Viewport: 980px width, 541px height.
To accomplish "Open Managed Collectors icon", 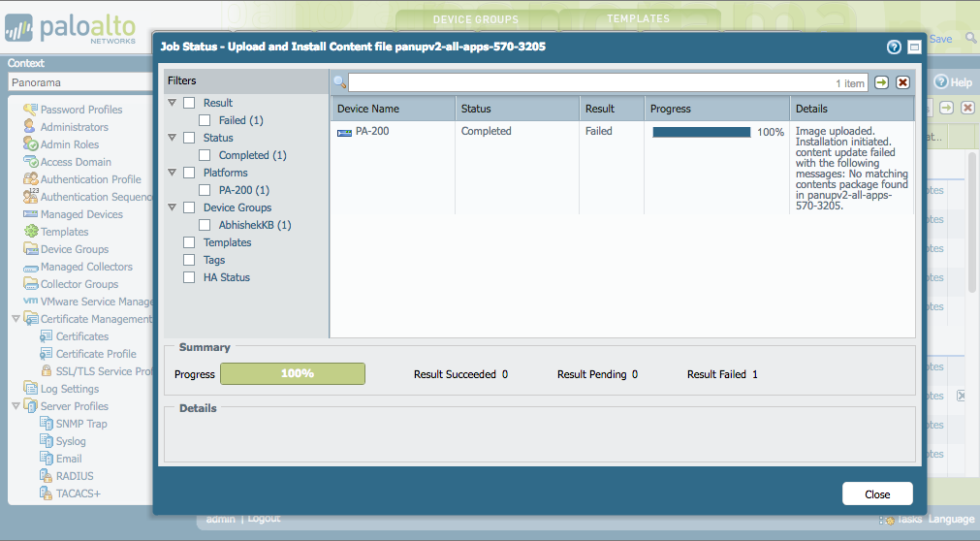I will pos(30,267).
